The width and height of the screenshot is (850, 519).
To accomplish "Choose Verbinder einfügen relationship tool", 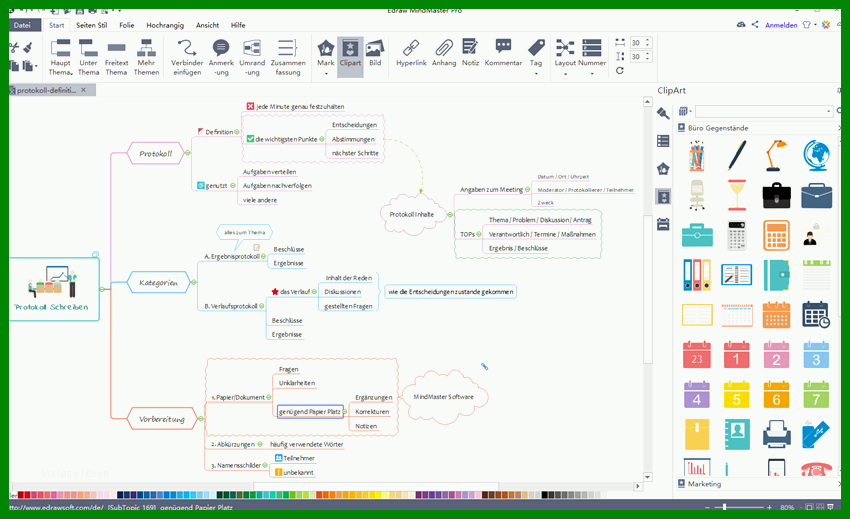I will tap(187, 57).
